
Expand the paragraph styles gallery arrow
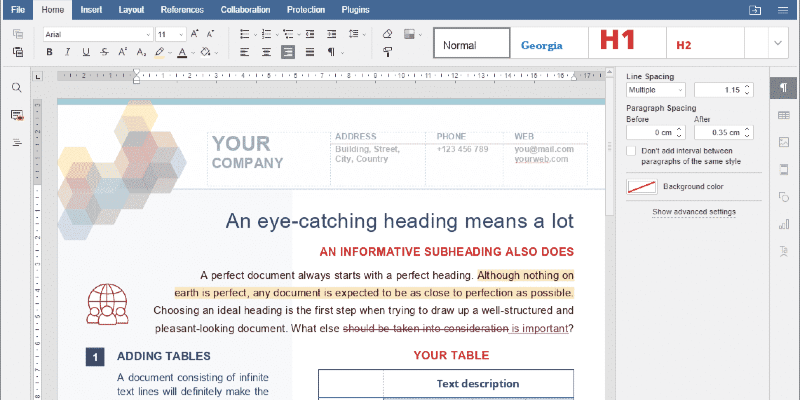(x=778, y=43)
